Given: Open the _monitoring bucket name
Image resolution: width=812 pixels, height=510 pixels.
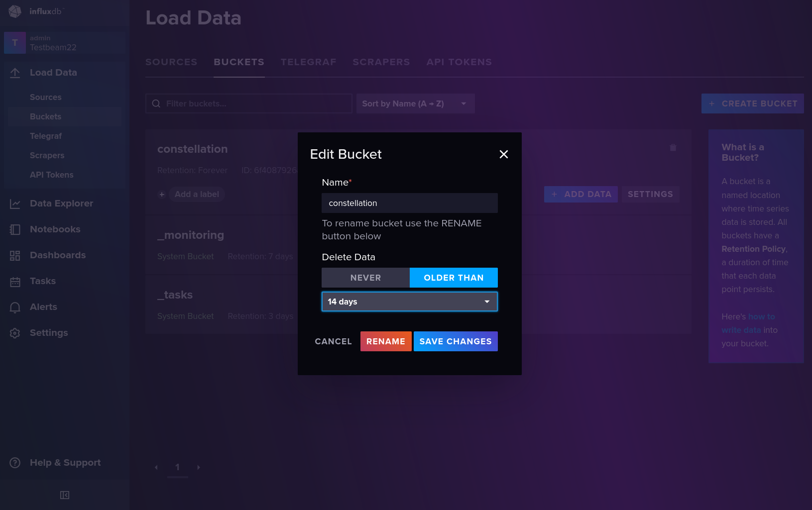Looking at the screenshot, I should 191,235.
